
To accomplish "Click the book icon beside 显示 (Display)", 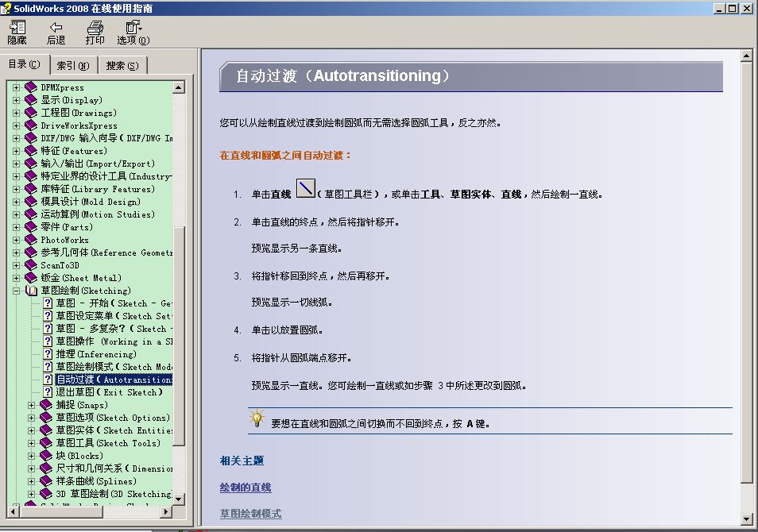I will [31, 100].
